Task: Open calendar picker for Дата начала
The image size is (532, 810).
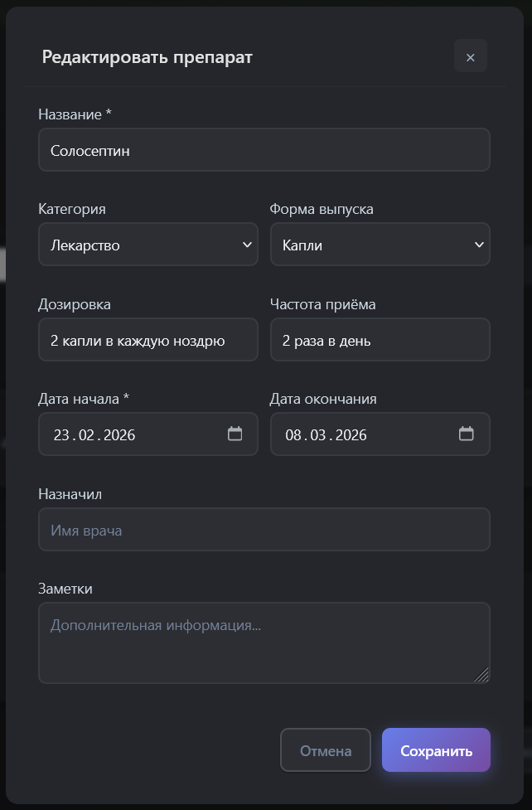Action: tap(235, 434)
